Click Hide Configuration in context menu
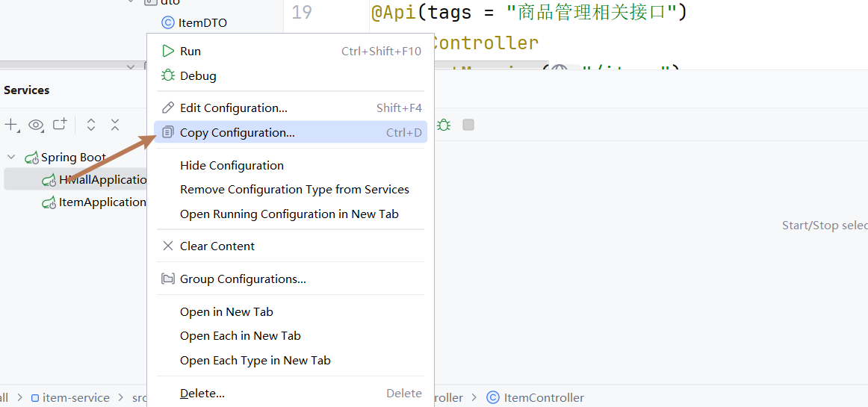This screenshot has height=407, width=868. [x=232, y=165]
